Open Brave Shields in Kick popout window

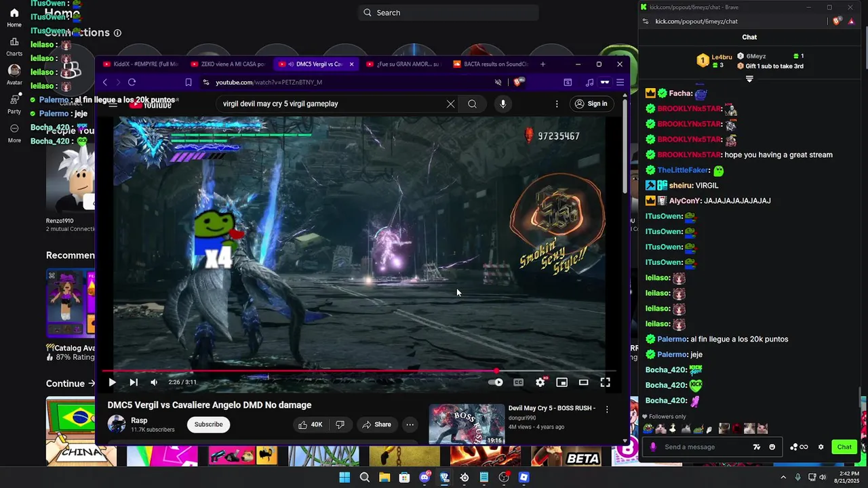[x=836, y=21]
